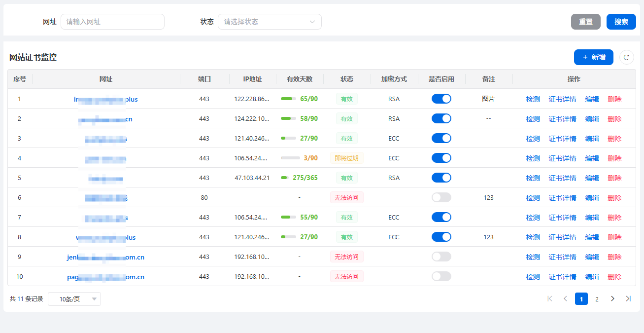Click the 3/90 validity progress bar
This screenshot has width=644, height=333.
click(x=290, y=158)
